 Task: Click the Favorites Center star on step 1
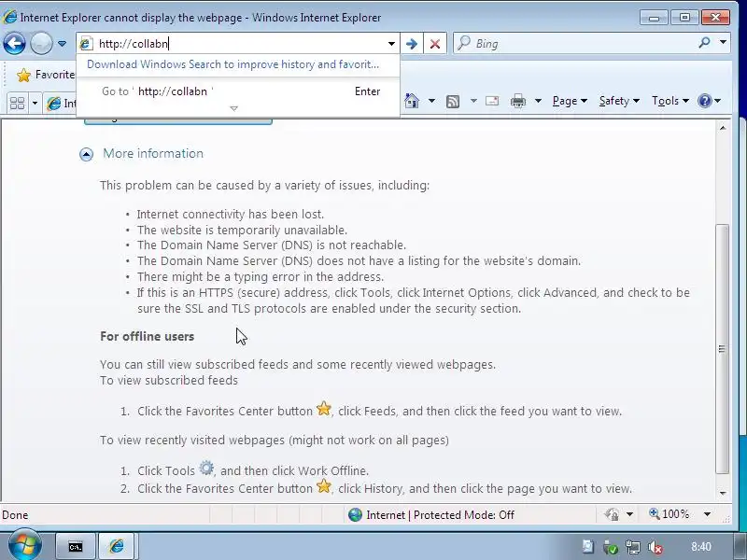[323, 409]
